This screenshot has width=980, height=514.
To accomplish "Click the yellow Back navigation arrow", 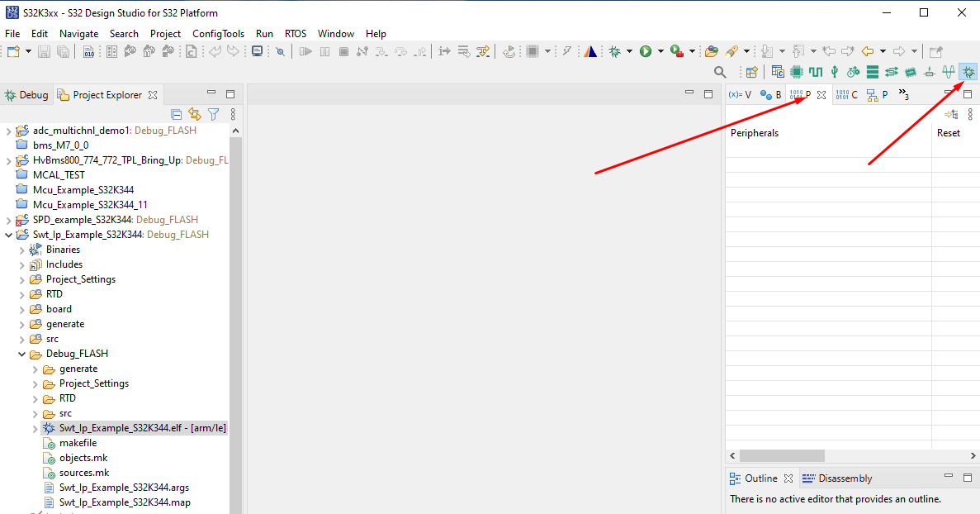I will [x=868, y=51].
